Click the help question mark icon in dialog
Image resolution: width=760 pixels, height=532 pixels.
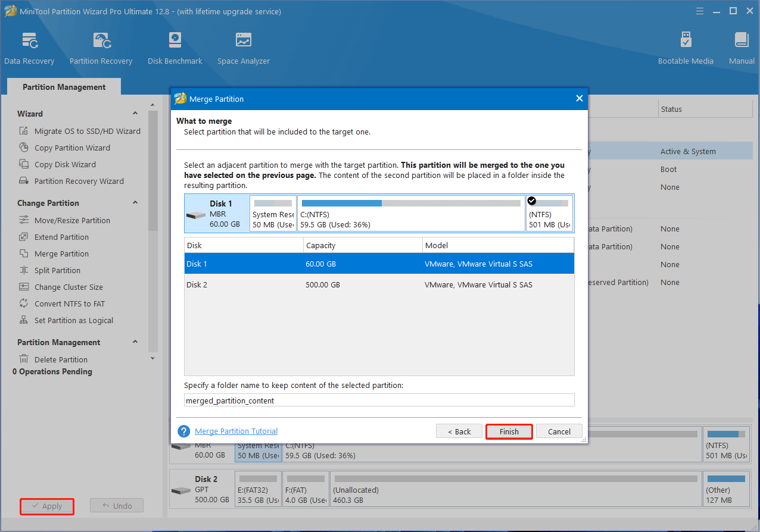(x=184, y=431)
